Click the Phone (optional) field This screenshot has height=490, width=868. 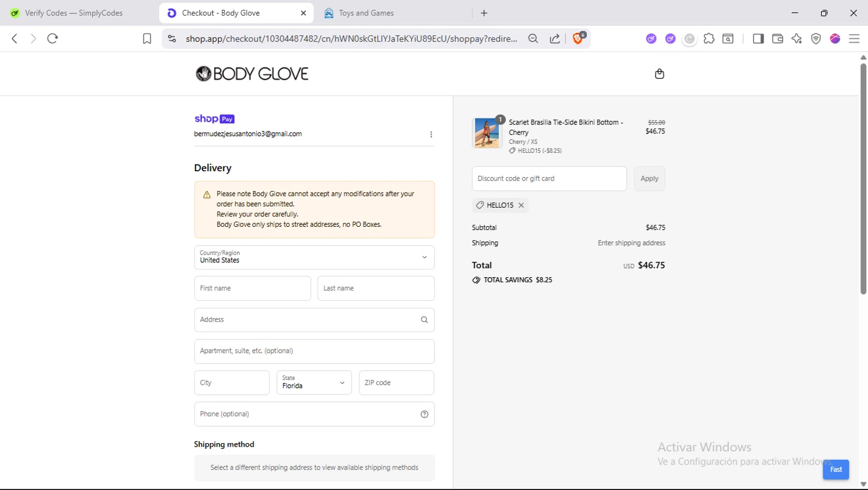coord(314,414)
